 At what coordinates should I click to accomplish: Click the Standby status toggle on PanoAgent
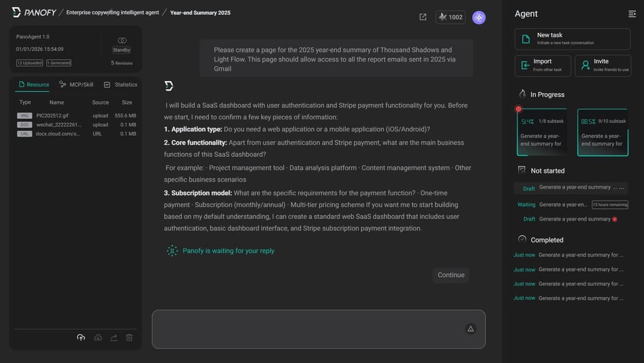(121, 50)
